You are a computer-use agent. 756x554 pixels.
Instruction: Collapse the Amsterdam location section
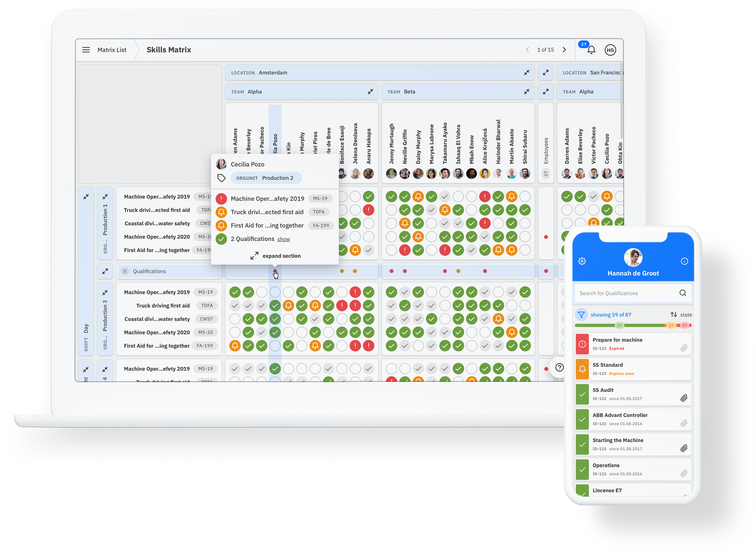click(x=527, y=72)
